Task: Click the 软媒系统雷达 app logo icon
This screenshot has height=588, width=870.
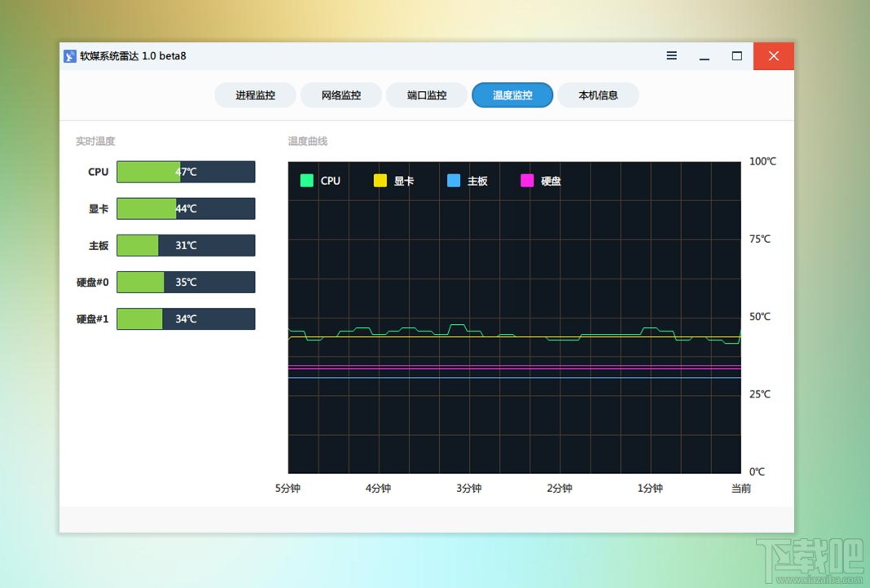Action: (70, 56)
